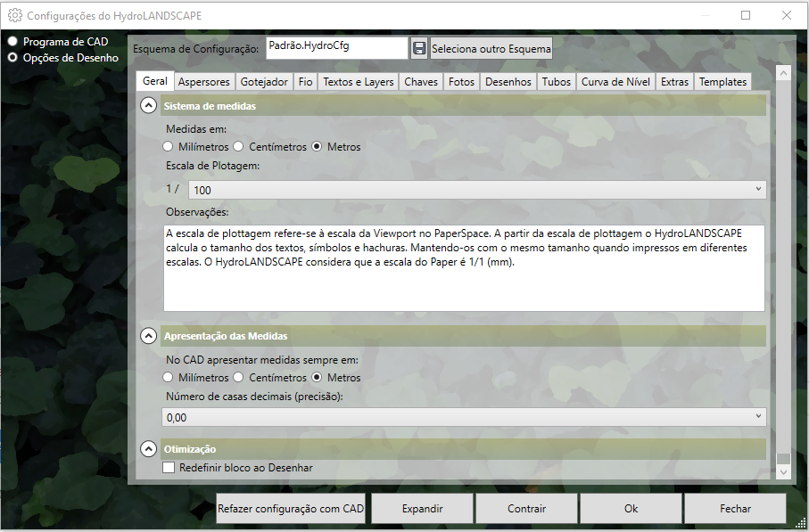
Task: Click the settings gear icon in title bar
Action: tap(14, 15)
